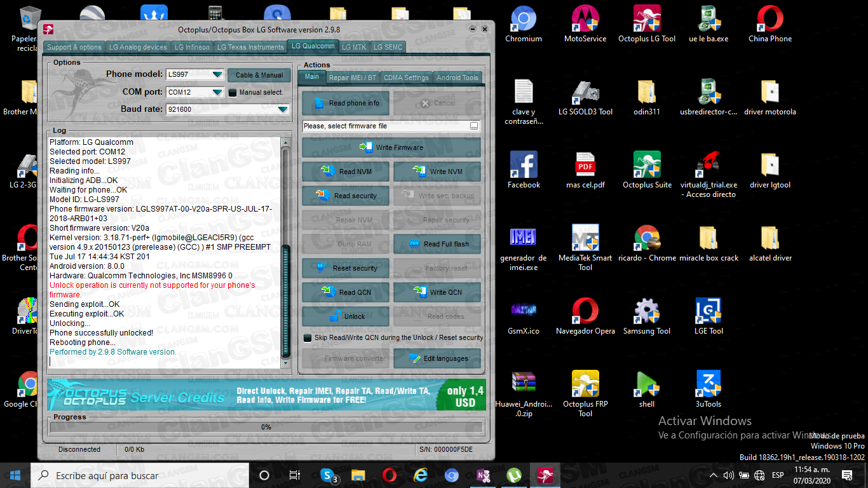Launch Octoplus LG Tool desktop shortcut
This screenshot has height=488, width=868.
(647, 25)
